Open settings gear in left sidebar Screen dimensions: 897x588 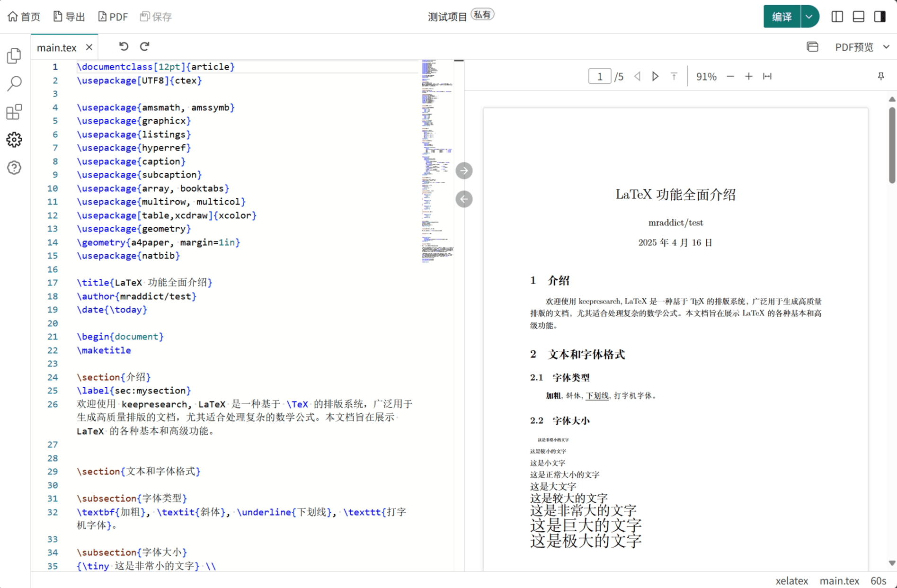point(14,140)
